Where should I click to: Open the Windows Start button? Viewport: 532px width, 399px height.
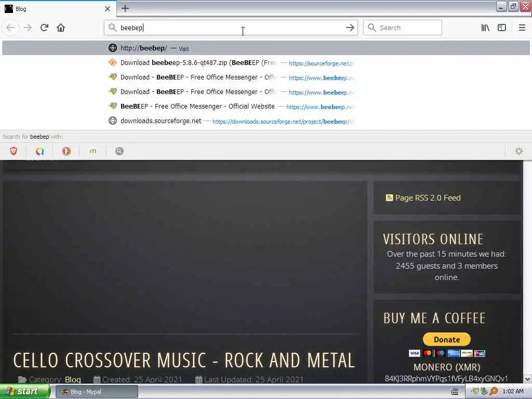pyautogui.click(x=24, y=392)
